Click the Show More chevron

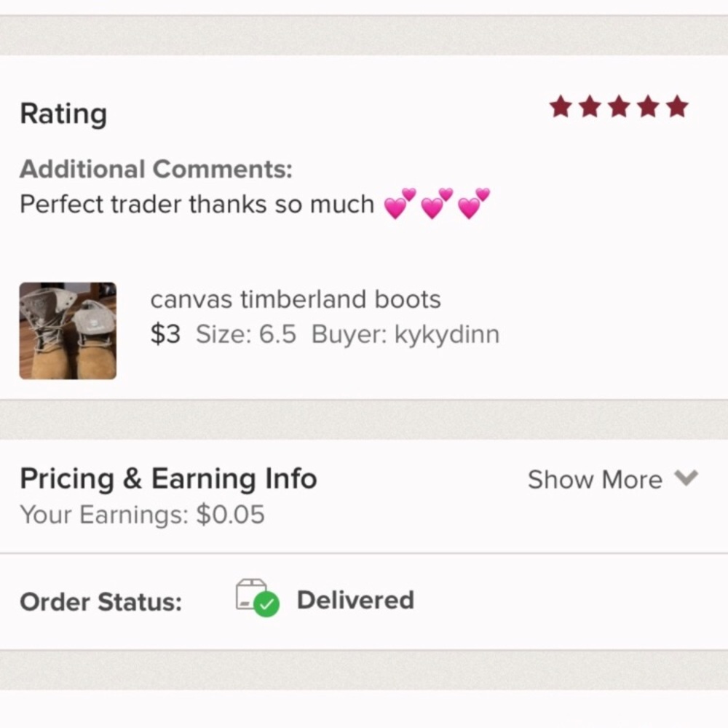(687, 479)
